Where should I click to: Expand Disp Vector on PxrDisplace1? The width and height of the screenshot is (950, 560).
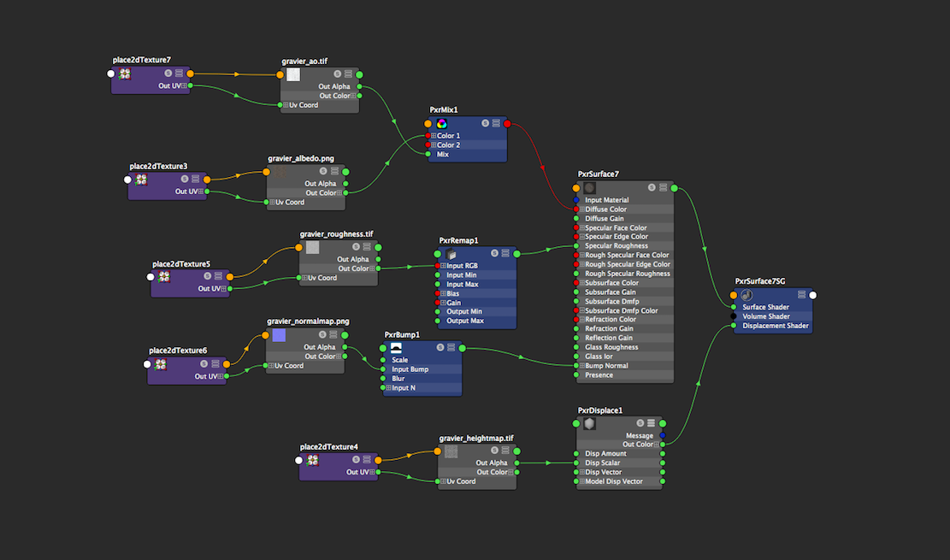point(581,473)
